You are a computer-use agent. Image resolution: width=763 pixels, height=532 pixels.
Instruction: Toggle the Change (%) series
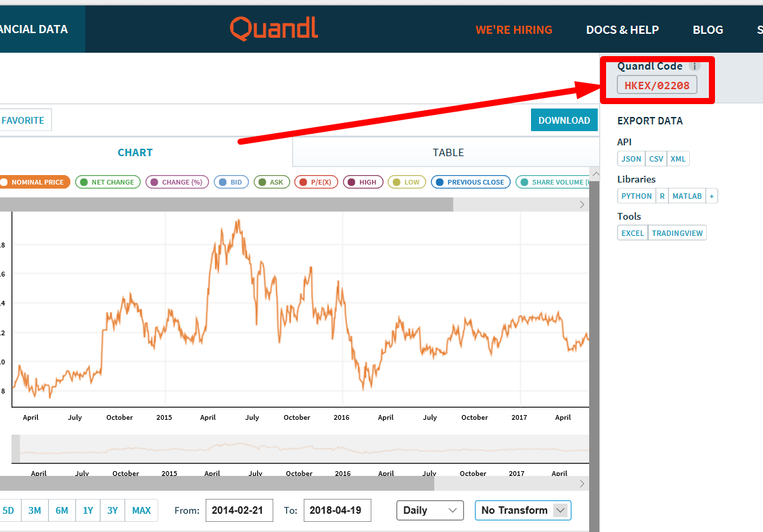(x=177, y=182)
